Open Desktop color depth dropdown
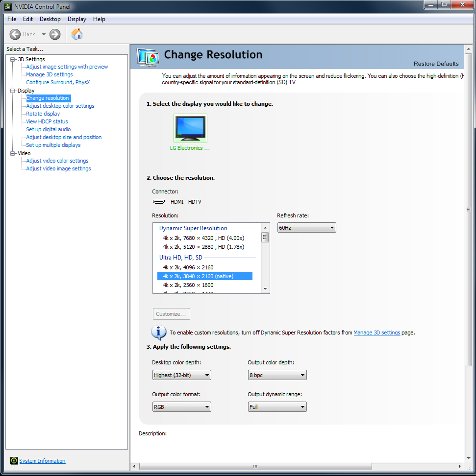Screen dimensions: 476x476 click(181, 375)
